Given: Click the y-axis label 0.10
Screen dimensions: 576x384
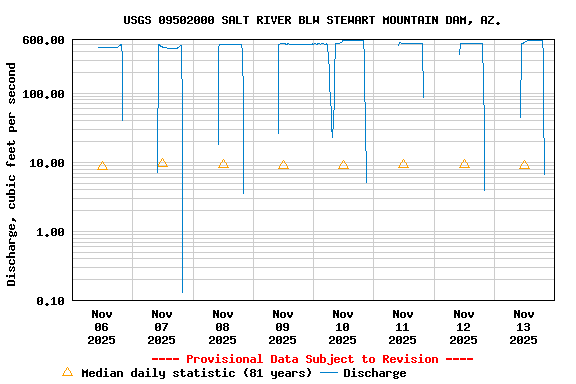Looking at the screenshot, I should (x=50, y=301).
